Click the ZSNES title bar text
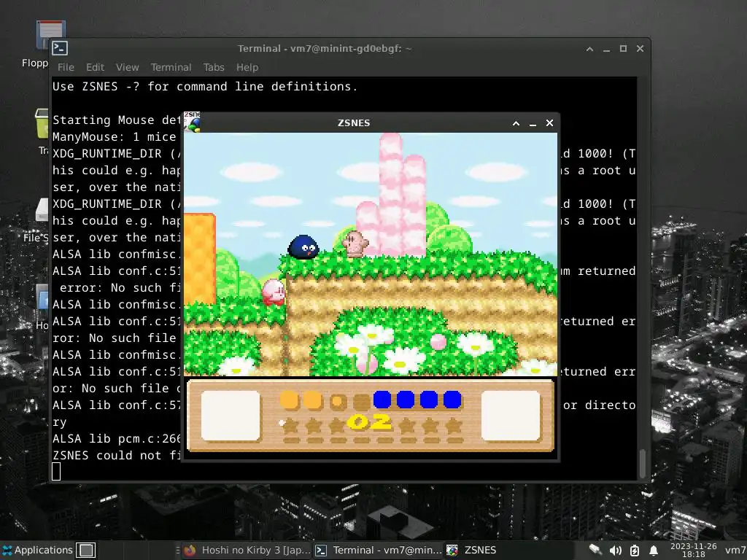 click(x=354, y=122)
